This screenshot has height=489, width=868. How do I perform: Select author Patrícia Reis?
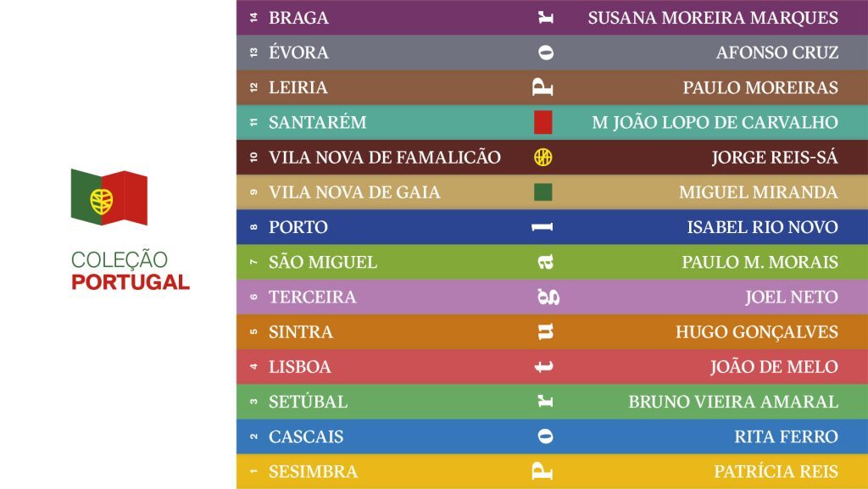776,471
